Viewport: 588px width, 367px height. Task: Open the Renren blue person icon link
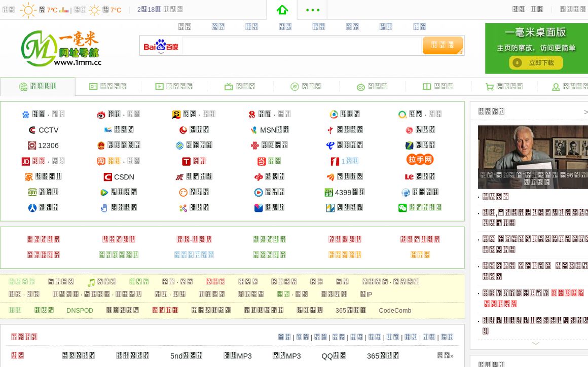tap(32, 208)
